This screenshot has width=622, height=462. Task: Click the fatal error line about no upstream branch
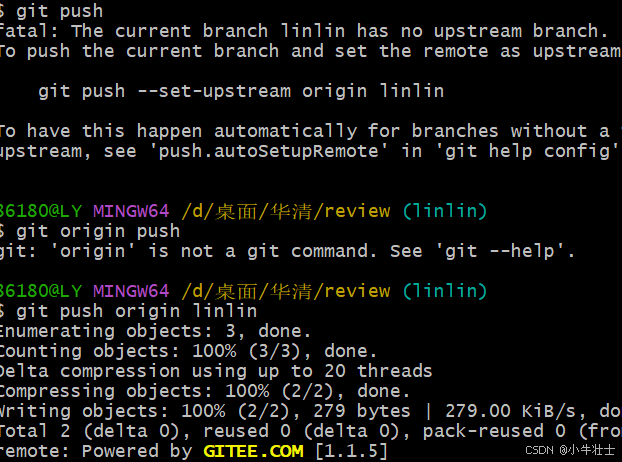(303, 31)
